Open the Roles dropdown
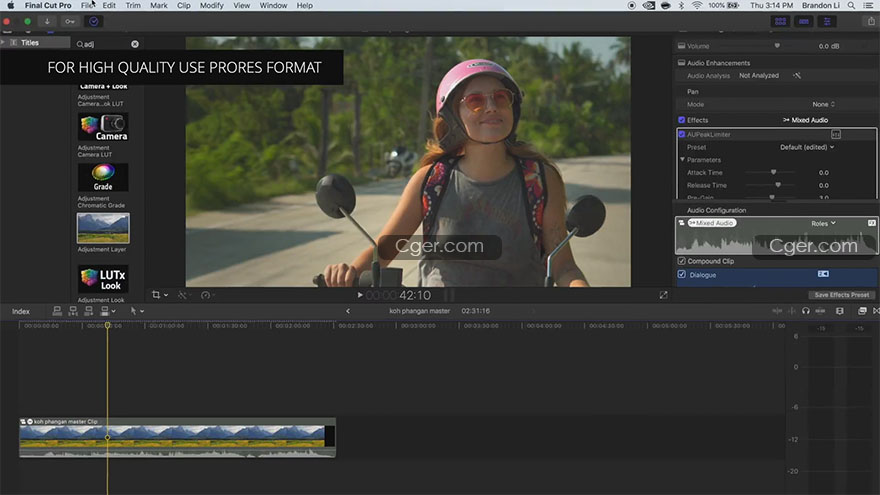The height and width of the screenshot is (495, 880). click(823, 223)
